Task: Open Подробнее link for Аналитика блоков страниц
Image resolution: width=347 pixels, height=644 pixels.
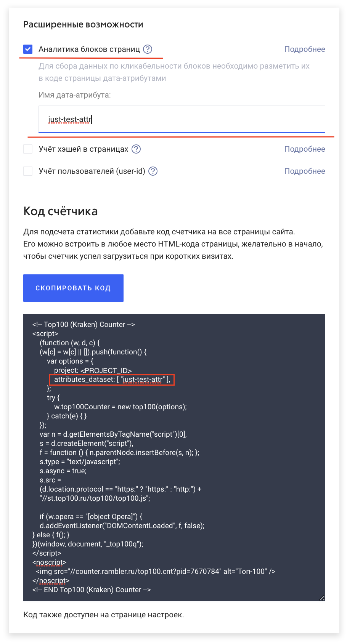Action: point(305,49)
